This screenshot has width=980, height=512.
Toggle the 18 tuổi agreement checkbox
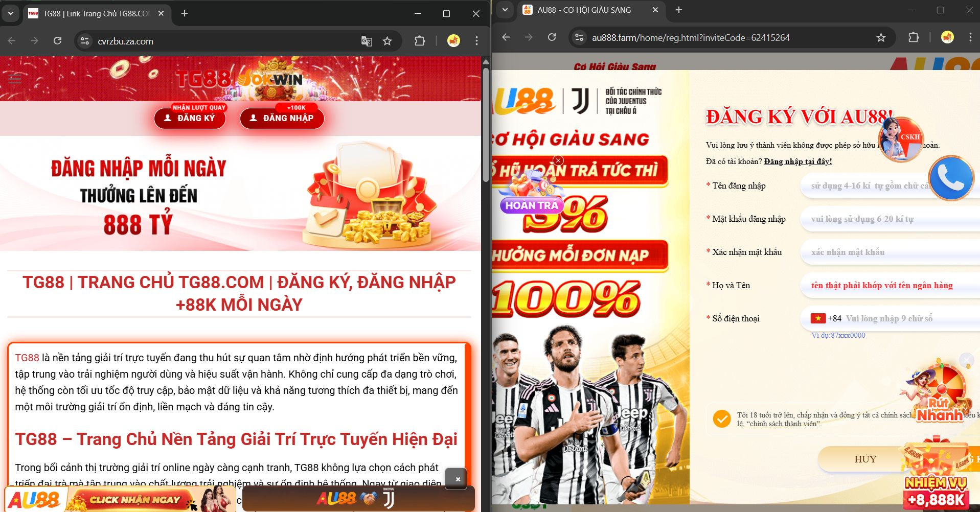722,419
